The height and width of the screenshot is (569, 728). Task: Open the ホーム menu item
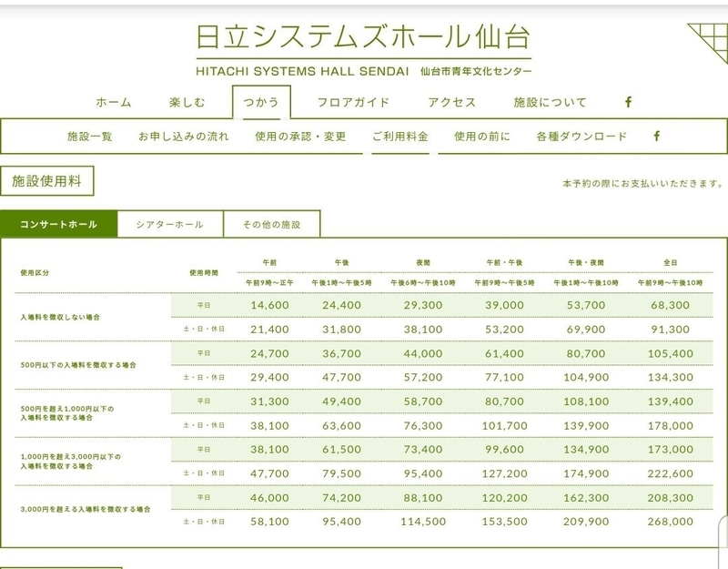pos(114,102)
